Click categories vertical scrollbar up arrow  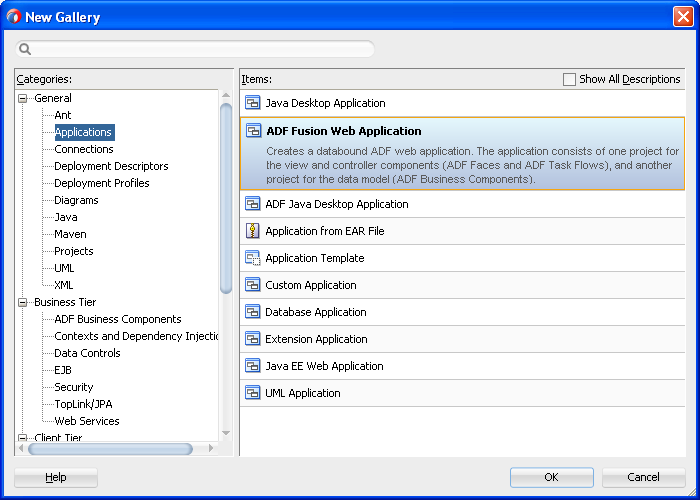tap(226, 96)
